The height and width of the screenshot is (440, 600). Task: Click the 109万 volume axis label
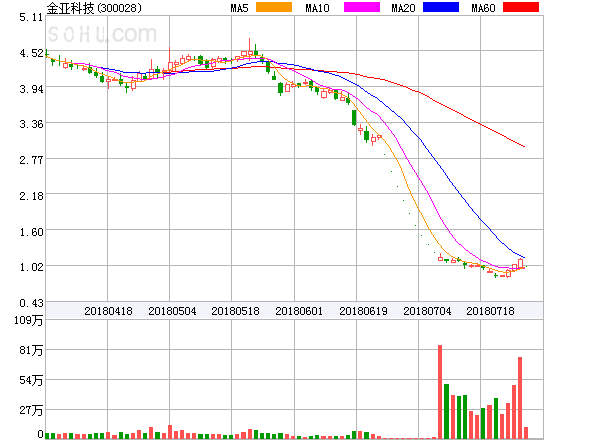(x=28, y=320)
